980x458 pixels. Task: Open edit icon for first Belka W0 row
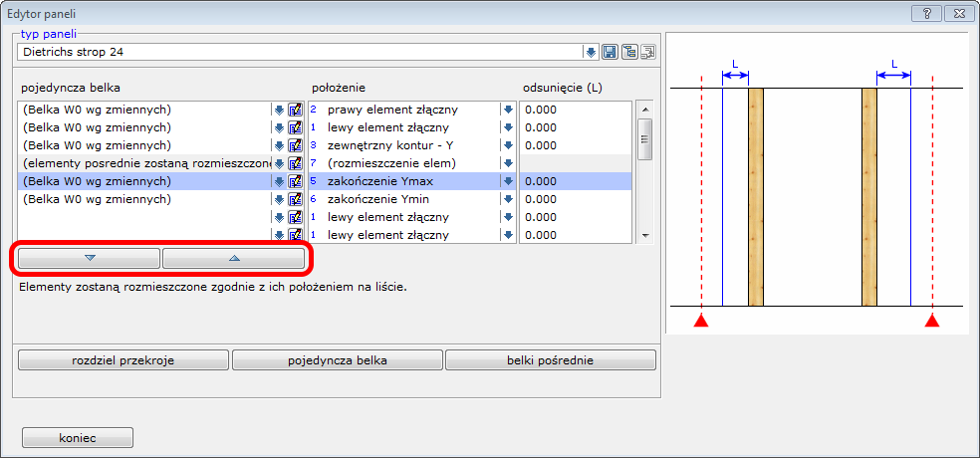[x=295, y=110]
